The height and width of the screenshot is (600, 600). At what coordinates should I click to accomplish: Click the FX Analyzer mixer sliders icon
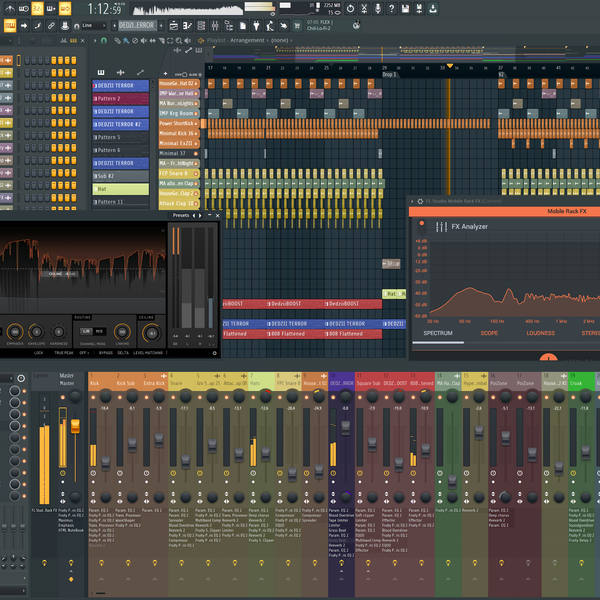440,227
